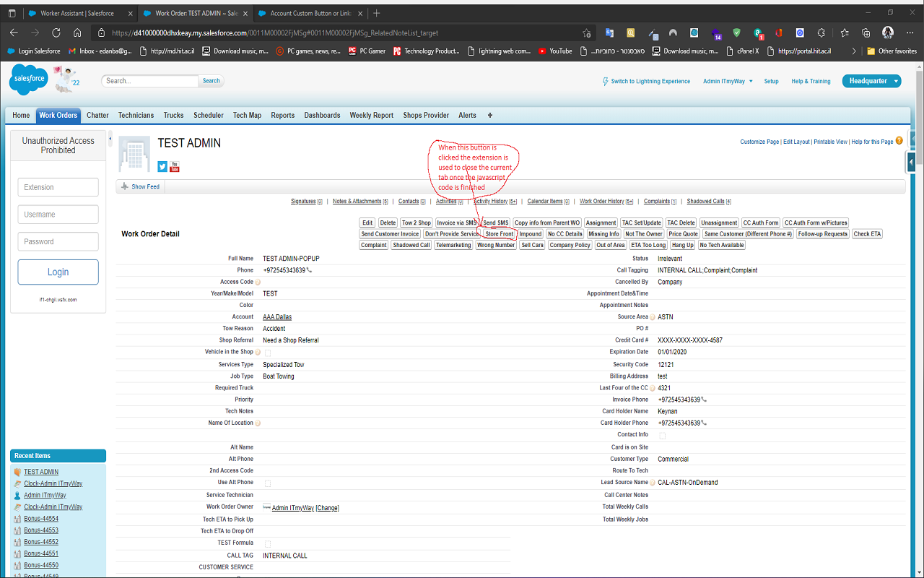Screen dimensions: 924x578
Task: Open the Weekly Report tab
Action: click(372, 115)
